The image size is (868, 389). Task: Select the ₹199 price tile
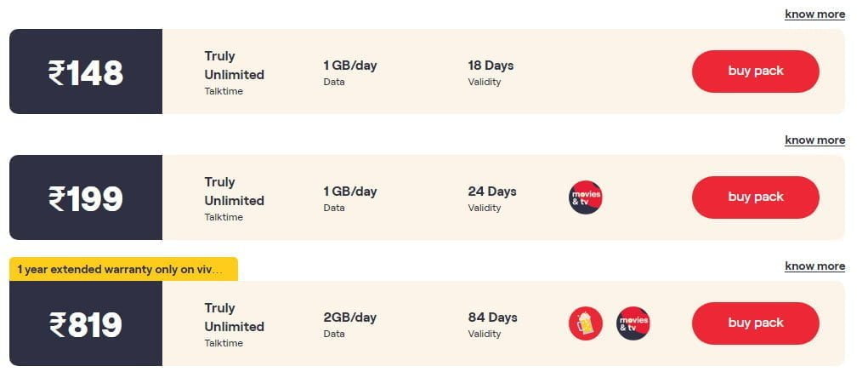tap(86, 197)
